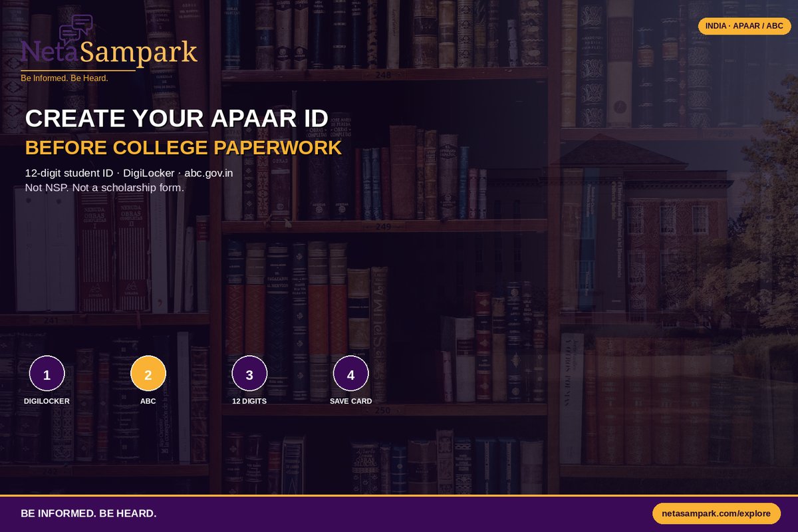Click the INDIA · APAAR / ABC badge
The width and height of the screenshot is (798, 532).
[x=743, y=26]
